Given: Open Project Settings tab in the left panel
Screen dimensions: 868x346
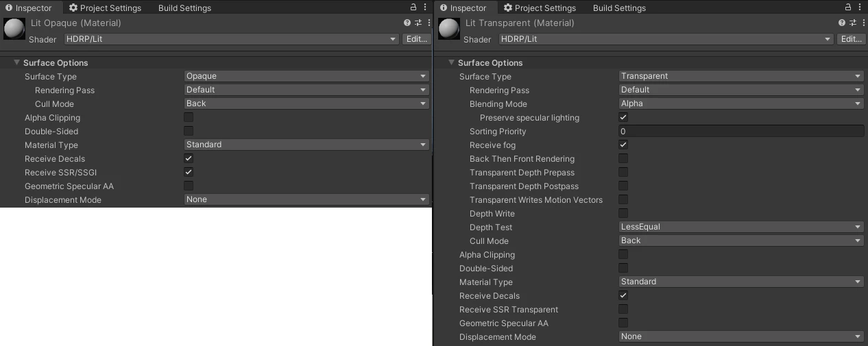Looking at the screenshot, I should [x=104, y=8].
